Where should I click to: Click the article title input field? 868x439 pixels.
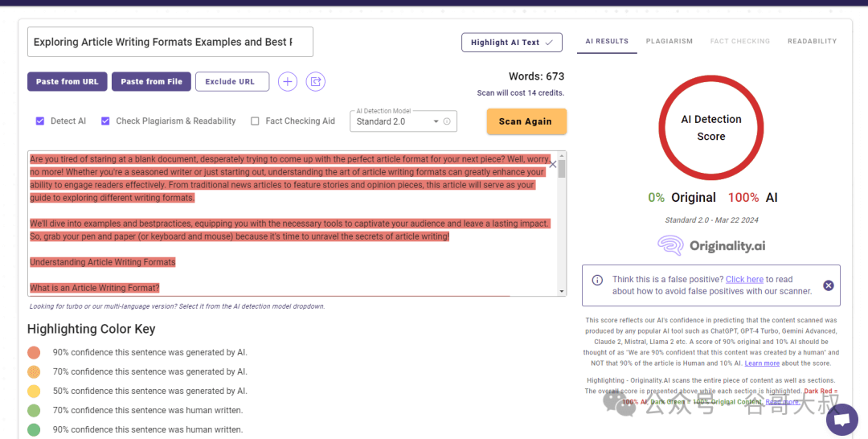pos(170,42)
